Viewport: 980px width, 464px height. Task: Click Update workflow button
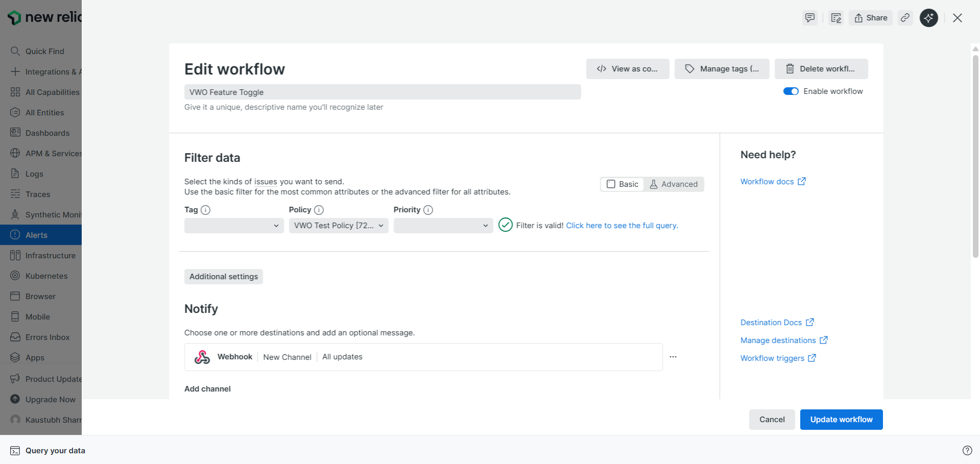pyautogui.click(x=842, y=420)
